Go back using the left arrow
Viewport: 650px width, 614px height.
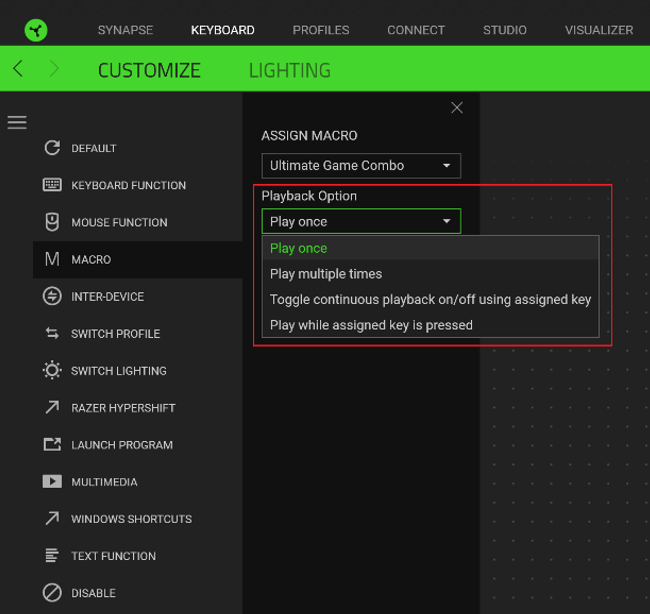(x=18, y=69)
